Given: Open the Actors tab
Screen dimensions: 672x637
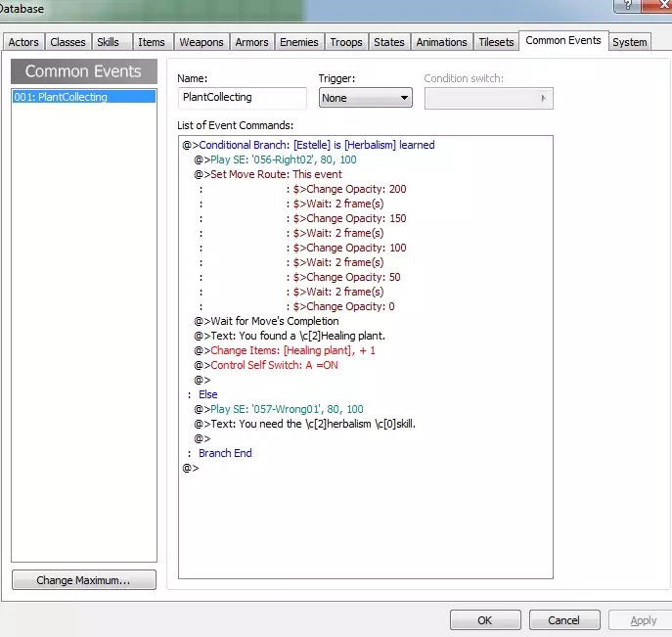Looking at the screenshot, I should [23, 42].
